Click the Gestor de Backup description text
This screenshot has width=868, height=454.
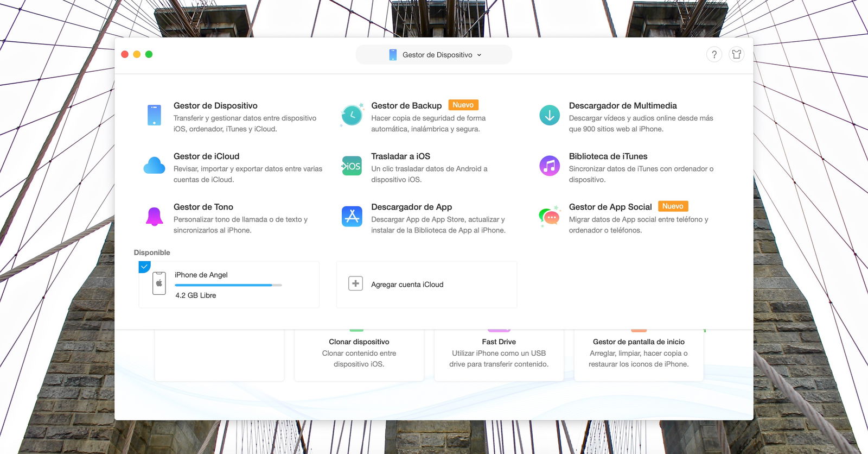[428, 123]
